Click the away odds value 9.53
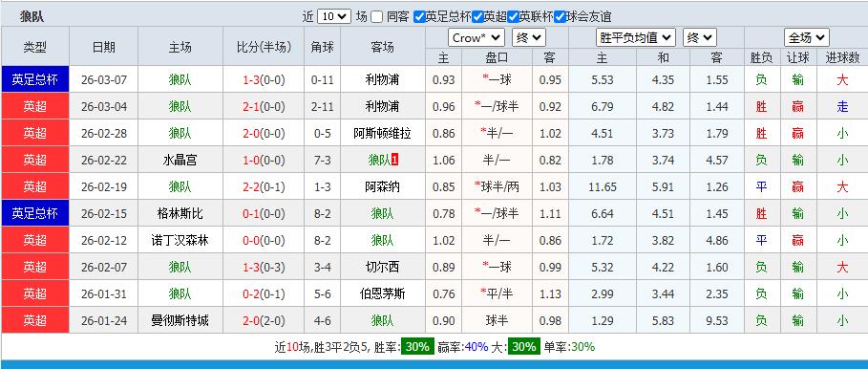Image resolution: width=868 pixels, height=369 pixels. click(x=717, y=320)
